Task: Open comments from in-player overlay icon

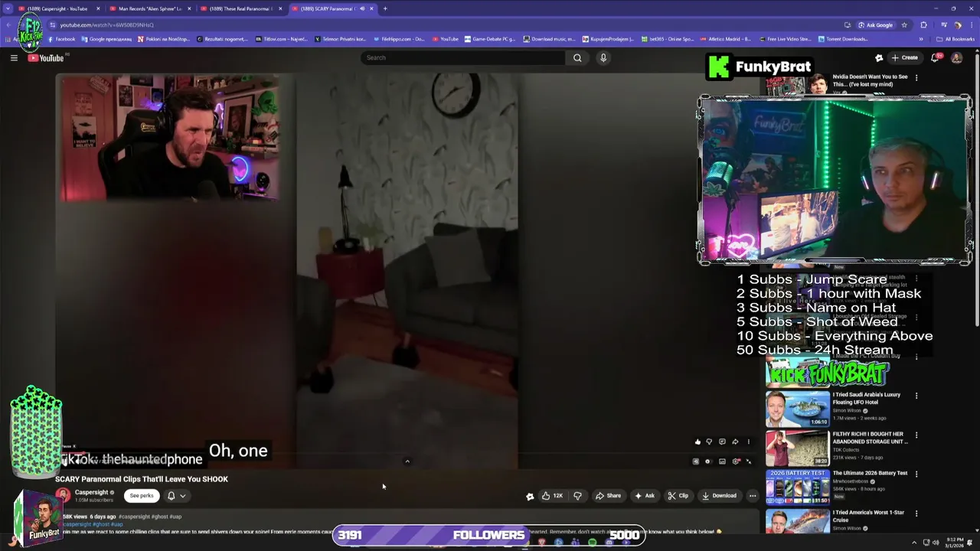Action: pyautogui.click(x=722, y=442)
